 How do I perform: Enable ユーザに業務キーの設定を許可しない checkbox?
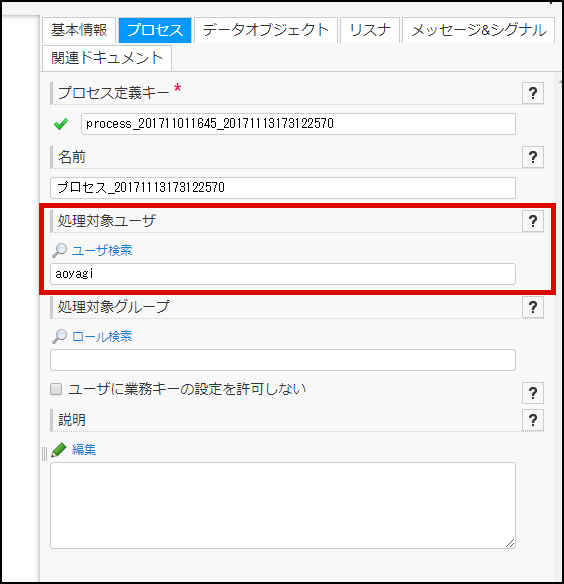click(x=56, y=389)
